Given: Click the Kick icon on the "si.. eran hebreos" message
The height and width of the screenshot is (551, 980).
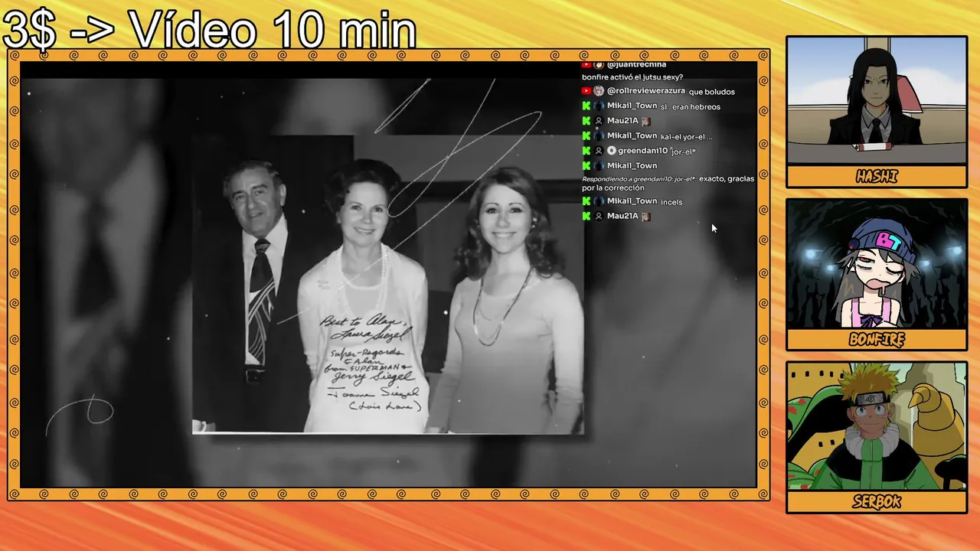Looking at the screenshot, I should click(x=586, y=106).
